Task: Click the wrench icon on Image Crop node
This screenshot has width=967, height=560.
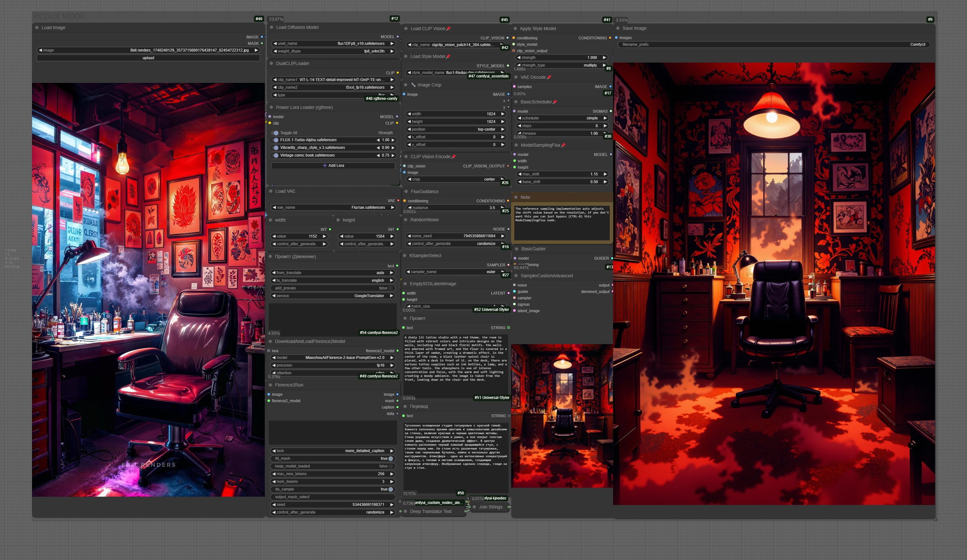Action: pos(413,85)
